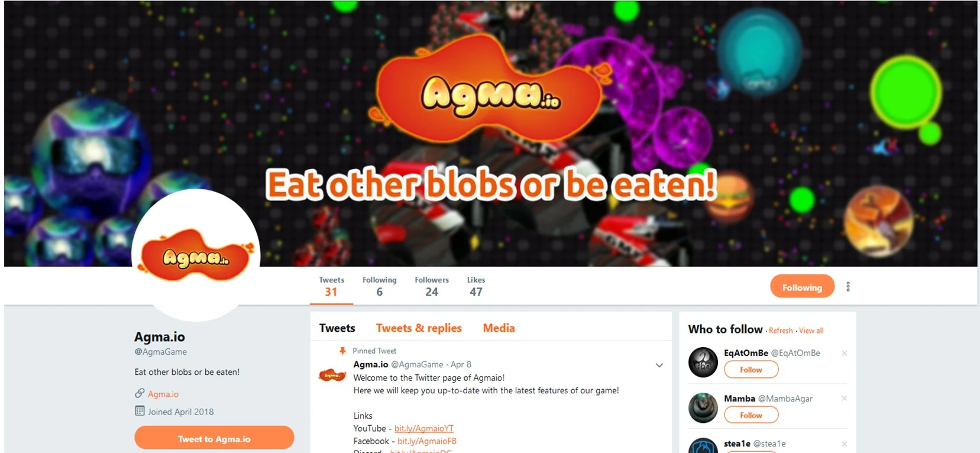The width and height of the screenshot is (980, 453).
Task: Toggle the orange Following button
Action: (802, 287)
